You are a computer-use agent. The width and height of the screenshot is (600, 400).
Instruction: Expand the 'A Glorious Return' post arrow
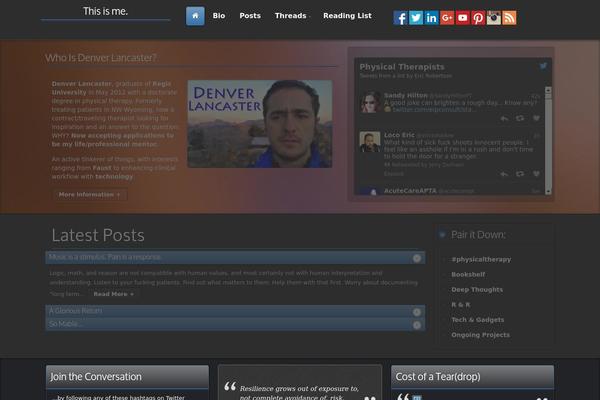(x=417, y=312)
